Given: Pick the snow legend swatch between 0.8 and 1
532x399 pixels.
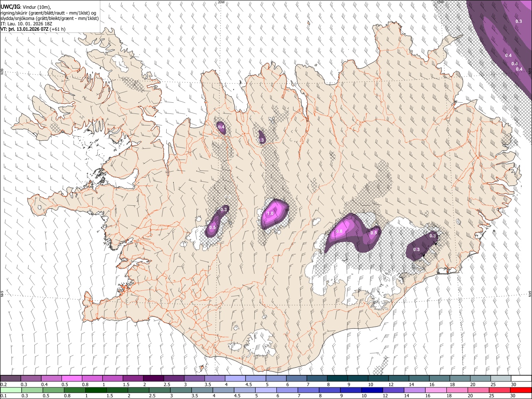Looking at the screenshot, I should pyautogui.click(x=92, y=378).
